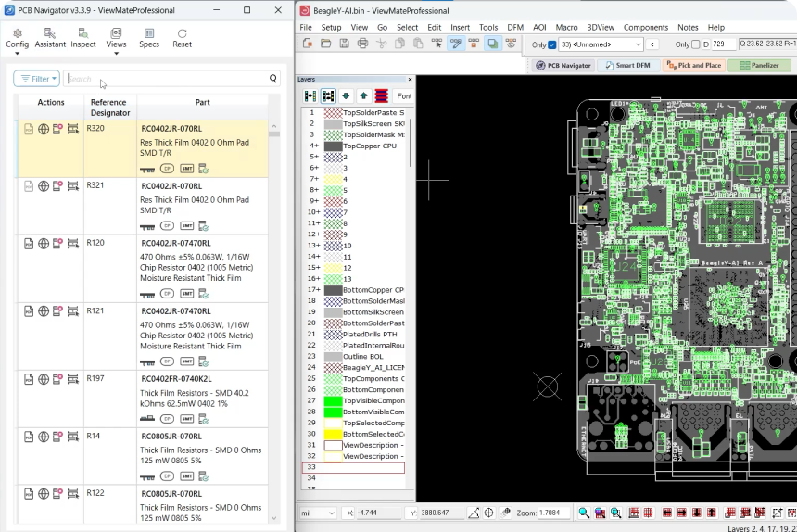
Task: Click the TopVisibleComponents green swatch
Action: [333, 401]
